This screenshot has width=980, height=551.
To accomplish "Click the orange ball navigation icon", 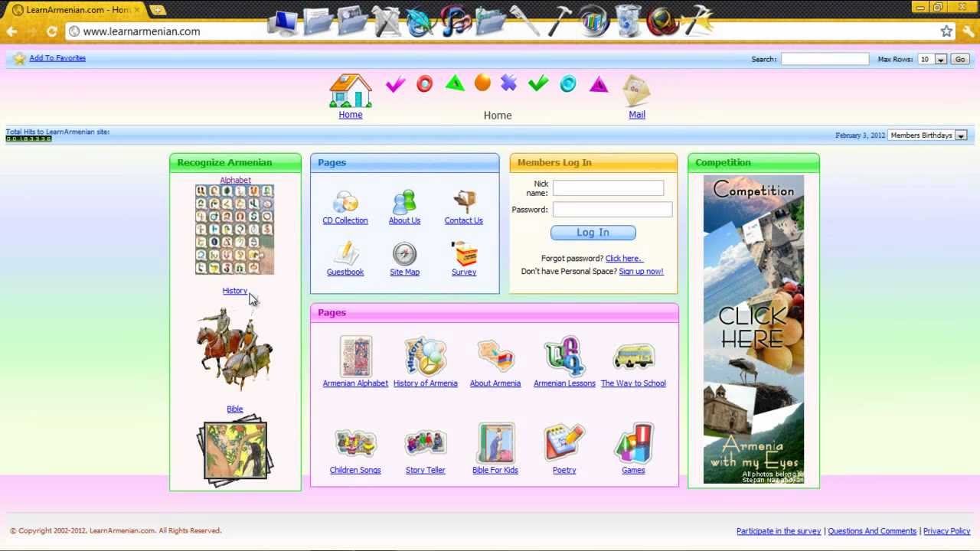I will coord(482,83).
